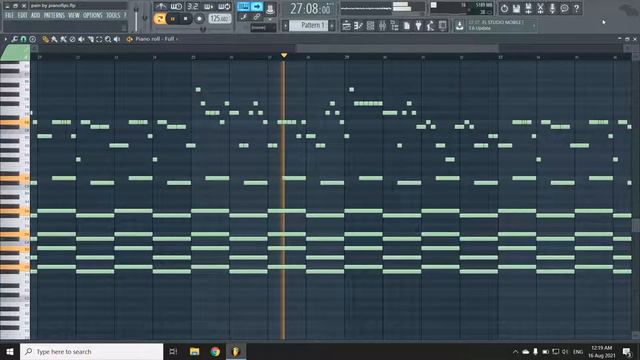Click the plug-shaped plugin icon in toolbar

pyautogui.click(x=419, y=26)
